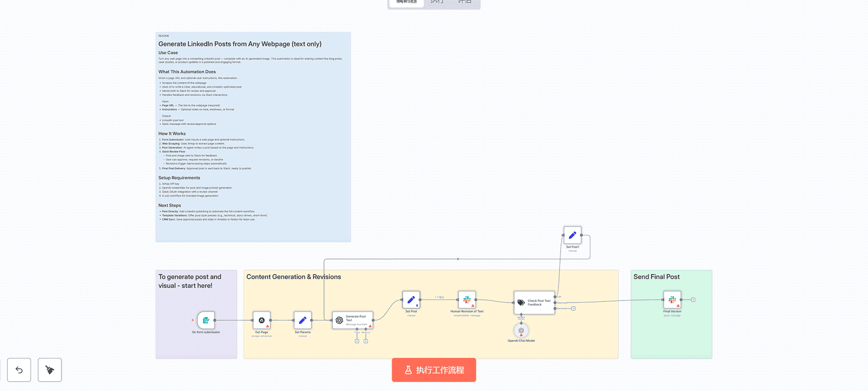Image resolution: width=868 pixels, height=391 pixels.
Task: Select the Check Post Text Feedback node
Action: click(534, 303)
